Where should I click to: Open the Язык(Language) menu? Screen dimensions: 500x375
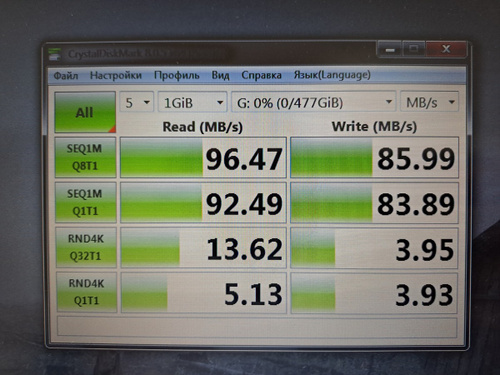point(332,75)
